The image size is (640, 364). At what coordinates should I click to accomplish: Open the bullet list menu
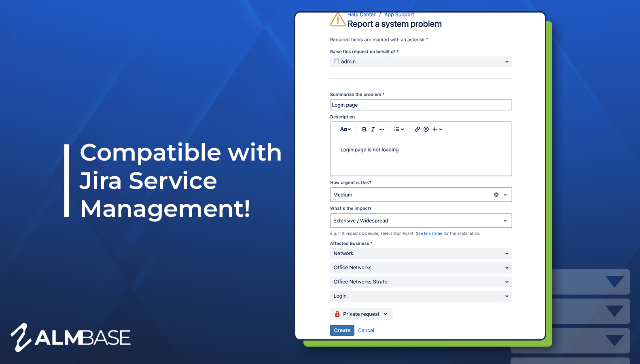pos(399,129)
